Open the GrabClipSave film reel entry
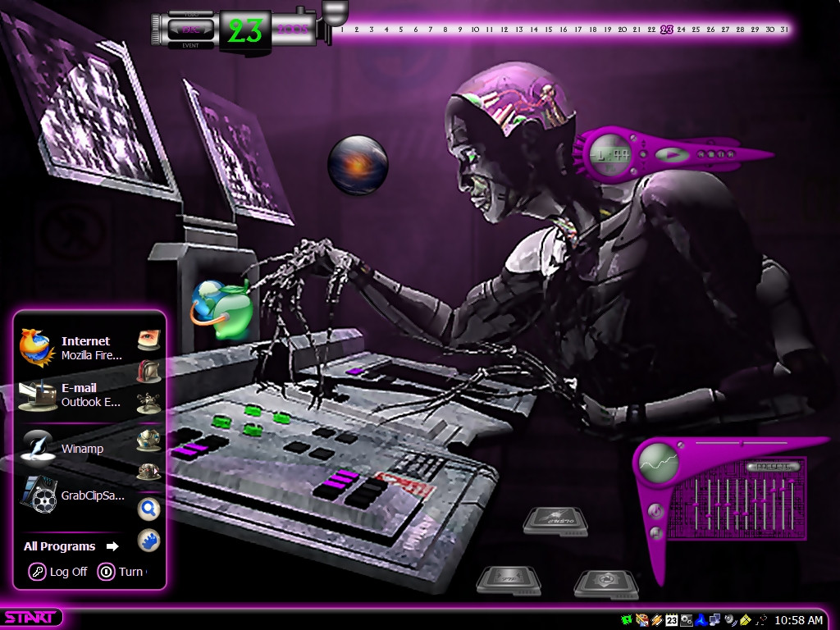Viewport: 840px width, 630px height. tap(72, 495)
